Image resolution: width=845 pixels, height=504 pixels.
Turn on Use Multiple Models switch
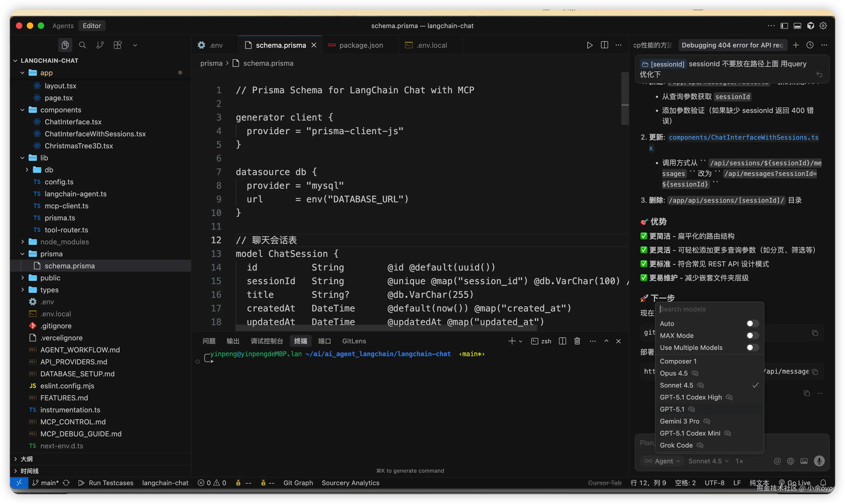752,347
